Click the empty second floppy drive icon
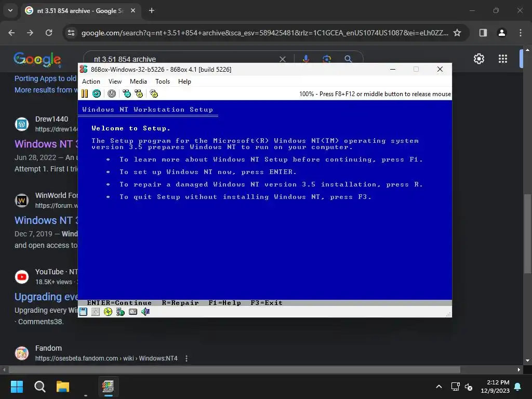 pyautogui.click(x=96, y=312)
